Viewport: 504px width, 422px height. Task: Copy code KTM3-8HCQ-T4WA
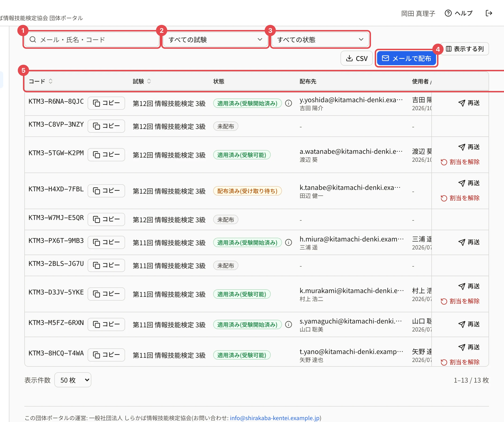click(x=106, y=355)
